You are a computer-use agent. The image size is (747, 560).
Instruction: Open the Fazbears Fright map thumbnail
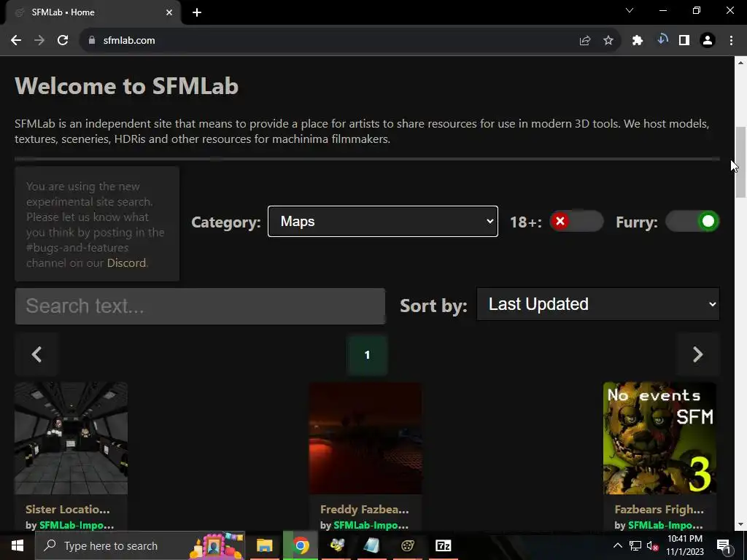click(659, 438)
